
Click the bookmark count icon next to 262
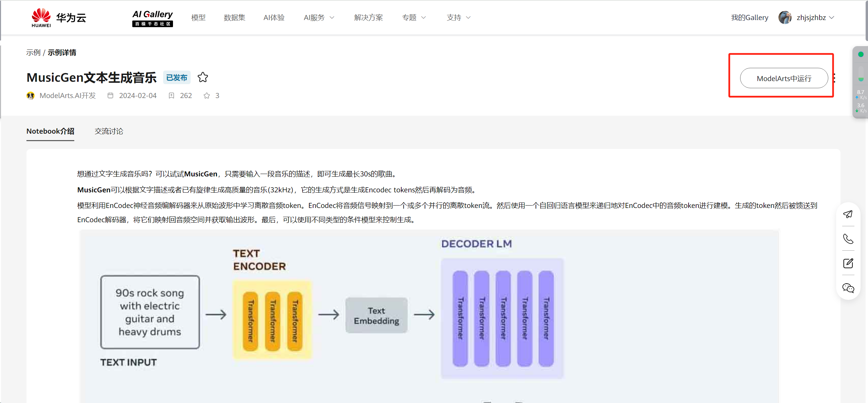coord(172,96)
